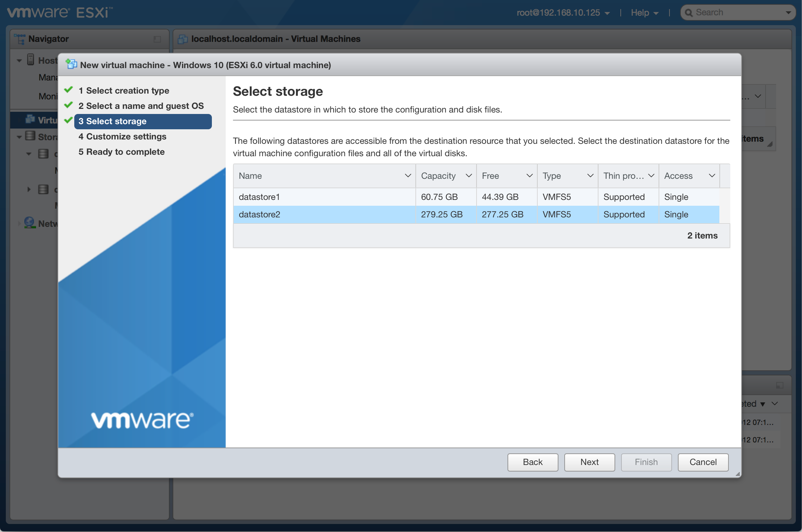The width and height of the screenshot is (802, 532).
Task: Select the datastore1 row
Action: point(476,197)
